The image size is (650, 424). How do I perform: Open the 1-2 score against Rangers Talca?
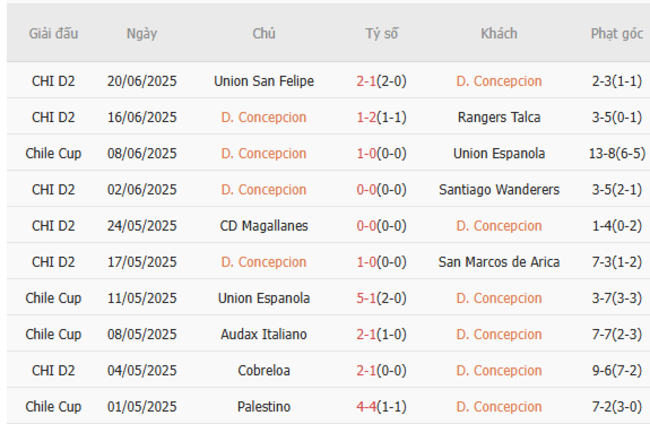pos(367,117)
